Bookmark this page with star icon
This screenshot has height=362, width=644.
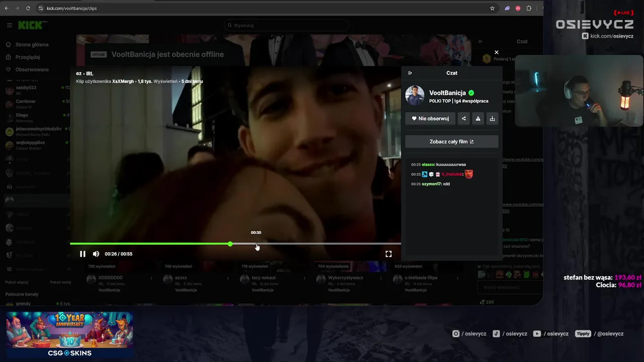coord(492,8)
